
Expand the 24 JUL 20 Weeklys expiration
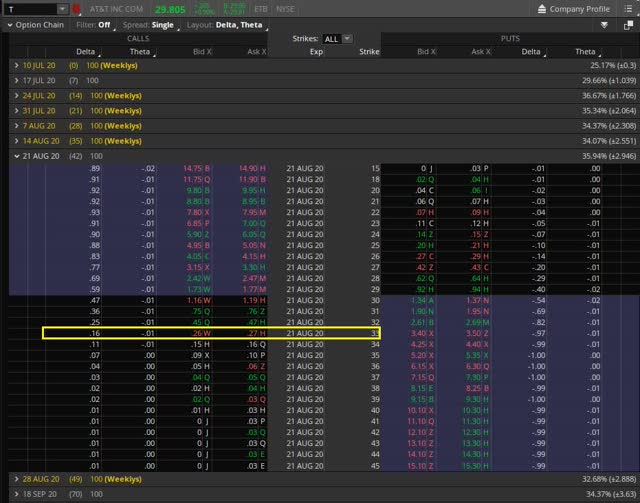(16, 96)
